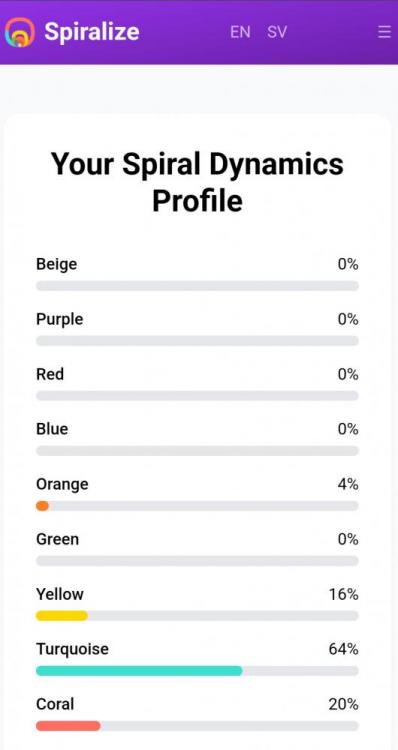
Task: Click the empty Blue progress bar
Action: [x=197, y=451]
